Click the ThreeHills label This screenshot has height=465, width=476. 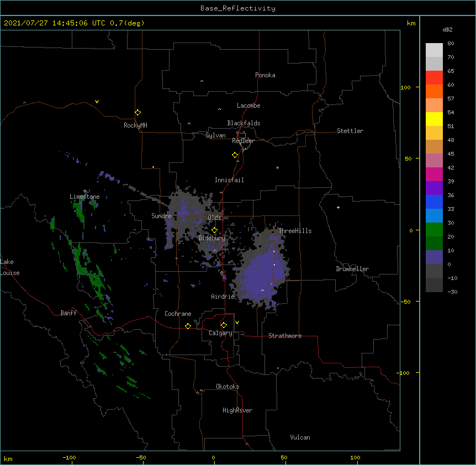pyautogui.click(x=295, y=231)
